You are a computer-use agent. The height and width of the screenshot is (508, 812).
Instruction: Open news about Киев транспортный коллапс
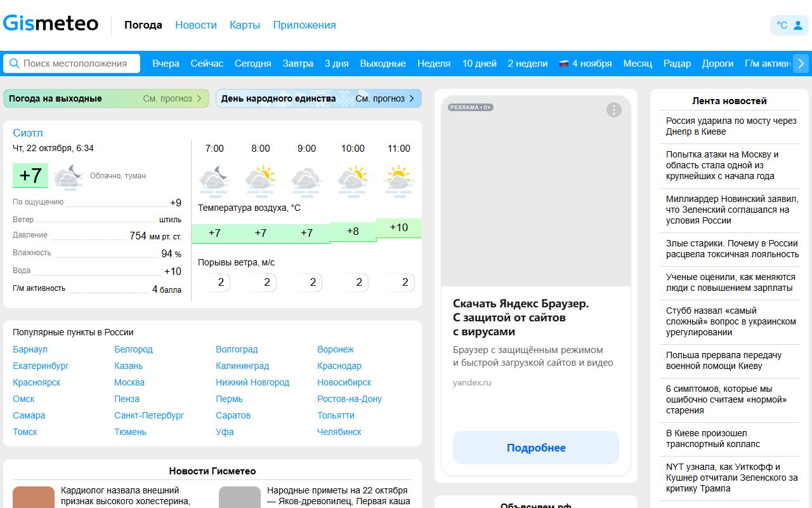click(x=713, y=439)
